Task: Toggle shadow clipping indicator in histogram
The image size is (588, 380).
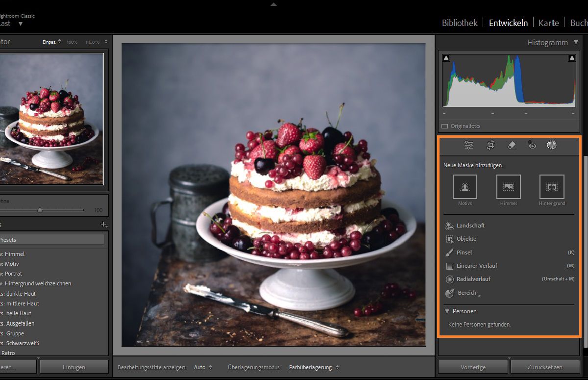Action: (446, 58)
